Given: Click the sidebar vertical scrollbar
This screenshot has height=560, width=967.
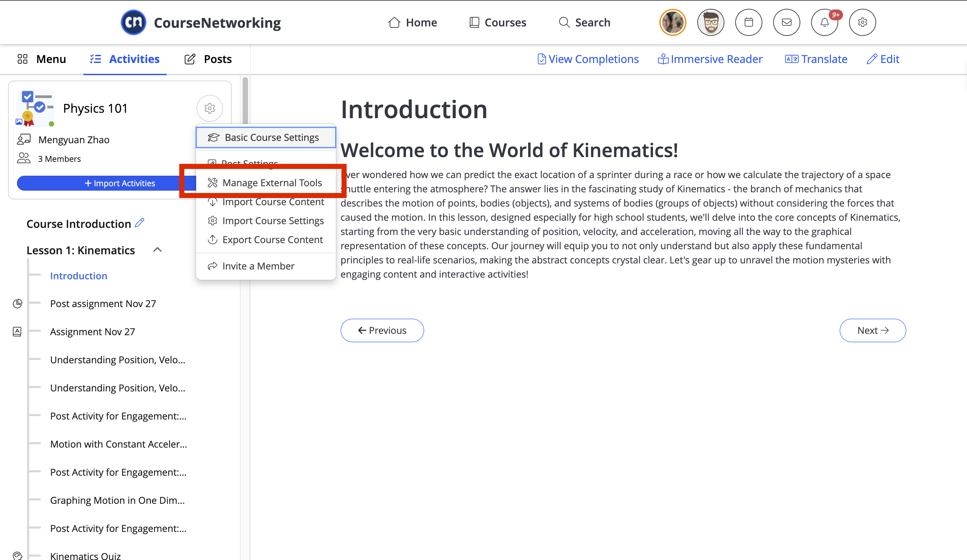Looking at the screenshot, I should [x=245, y=101].
